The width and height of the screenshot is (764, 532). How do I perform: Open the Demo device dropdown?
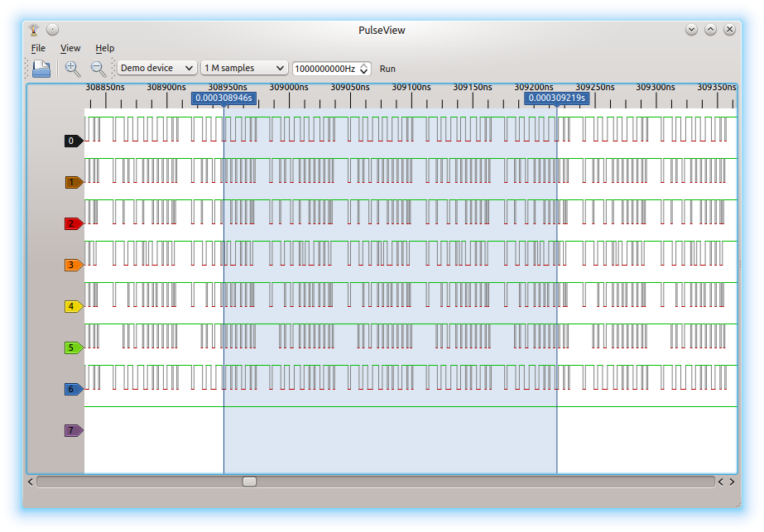tap(157, 69)
